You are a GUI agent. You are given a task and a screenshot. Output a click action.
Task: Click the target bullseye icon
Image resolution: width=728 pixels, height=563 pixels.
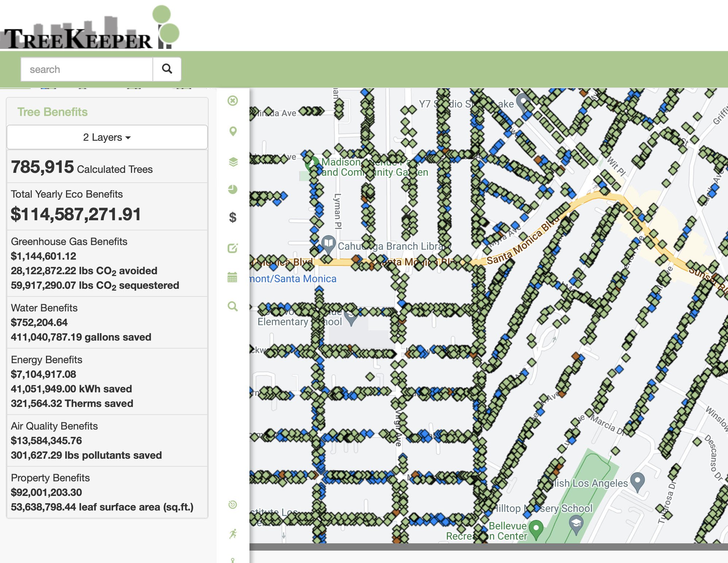233,505
